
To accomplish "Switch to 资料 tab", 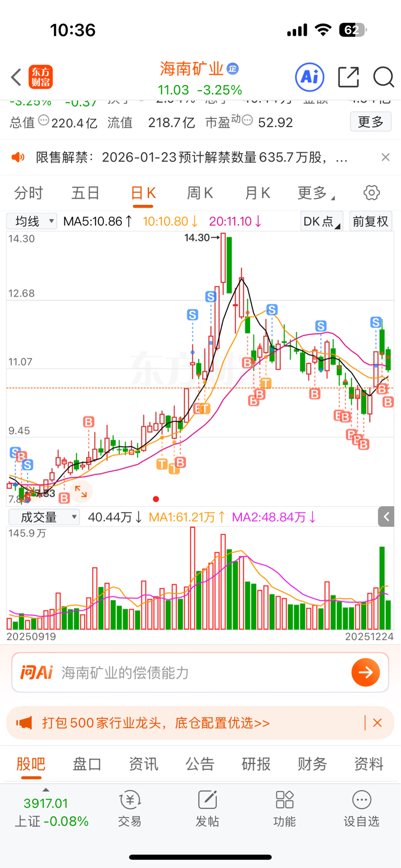I will (369, 764).
